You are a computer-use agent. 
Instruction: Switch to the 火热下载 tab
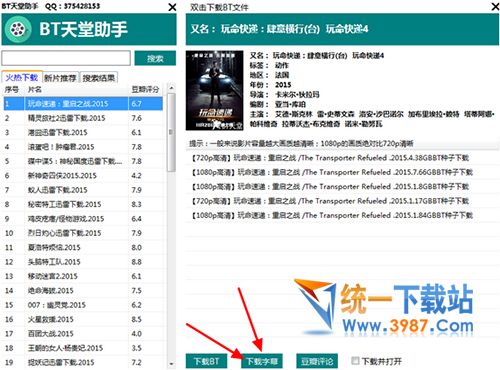pyautogui.click(x=22, y=77)
